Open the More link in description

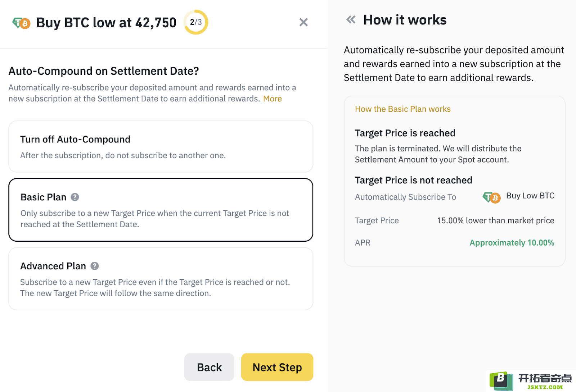[x=273, y=99]
